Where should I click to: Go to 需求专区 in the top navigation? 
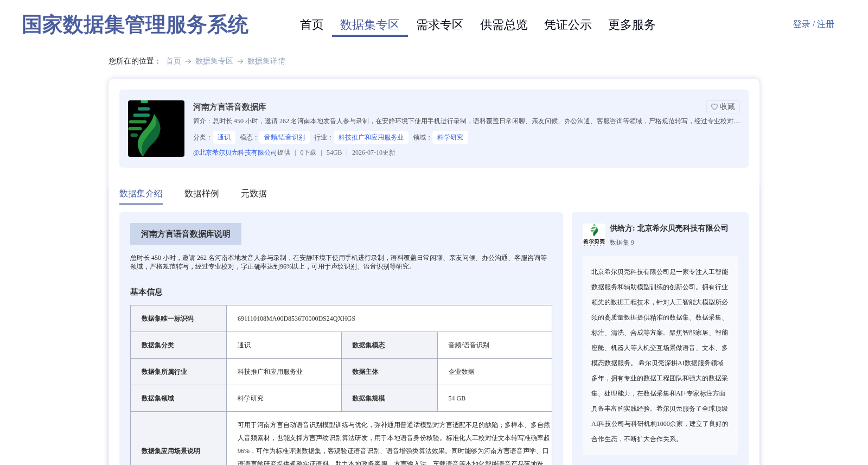click(x=440, y=25)
